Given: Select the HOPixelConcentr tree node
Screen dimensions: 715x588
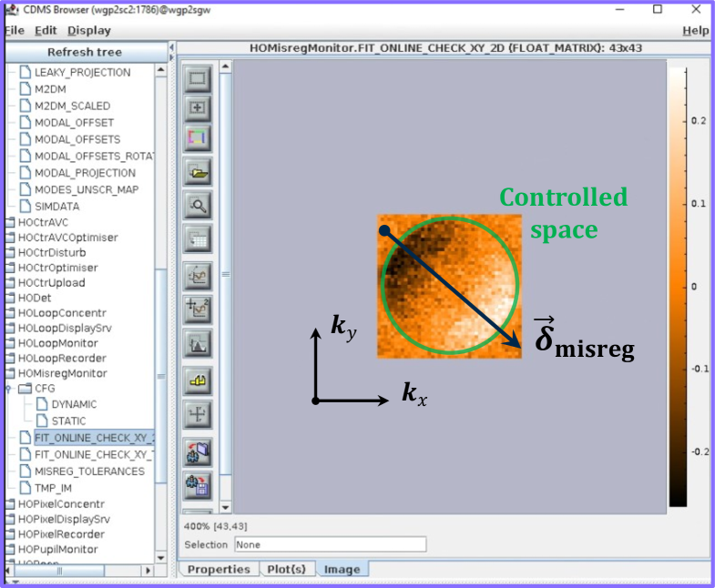Looking at the screenshot, I should click(x=61, y=503).
